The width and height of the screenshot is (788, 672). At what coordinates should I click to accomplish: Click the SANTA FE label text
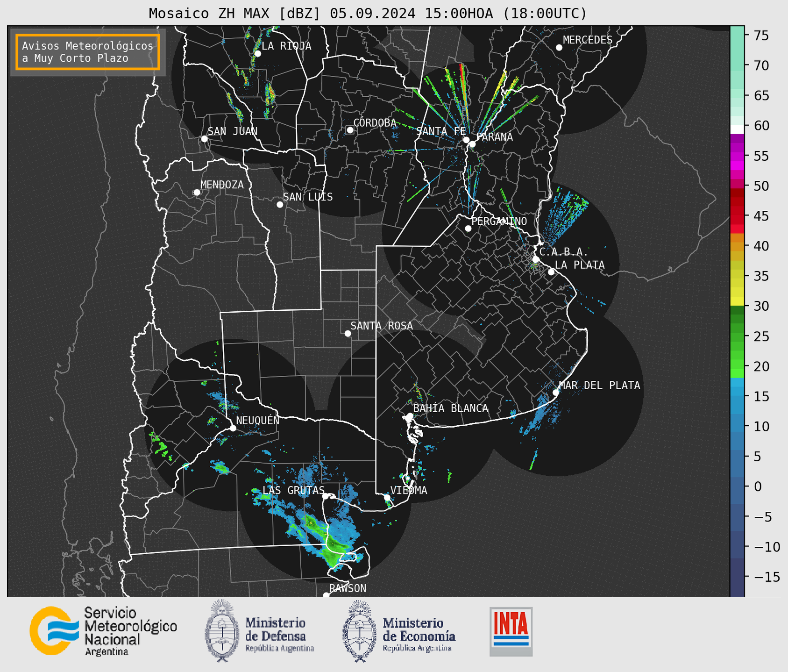click(x=441, y=131)
